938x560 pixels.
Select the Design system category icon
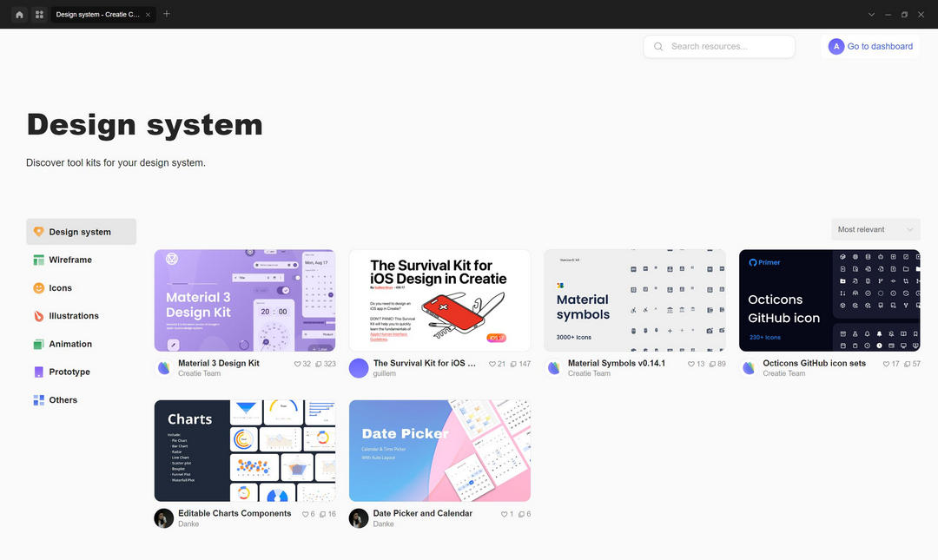[38, 231]
